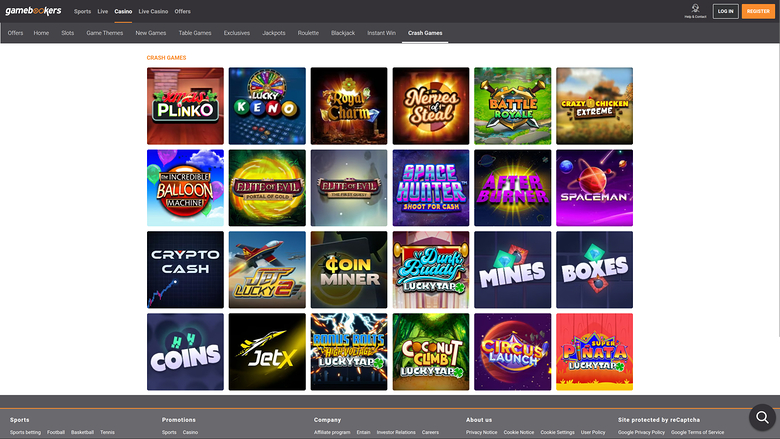Screen dimensions: 780x439
Task: Open the search magnifier button
Action: click(x=762, y=417)
